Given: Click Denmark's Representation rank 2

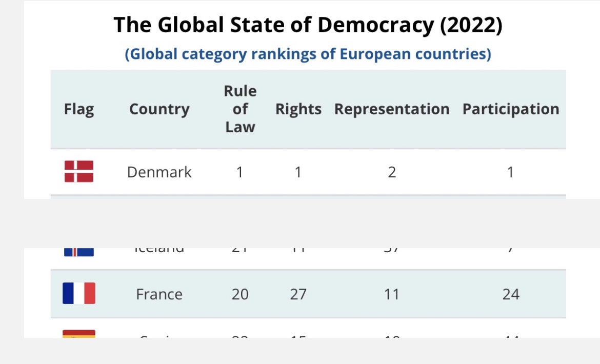Looking at the screenshot, I should point(392,172).
